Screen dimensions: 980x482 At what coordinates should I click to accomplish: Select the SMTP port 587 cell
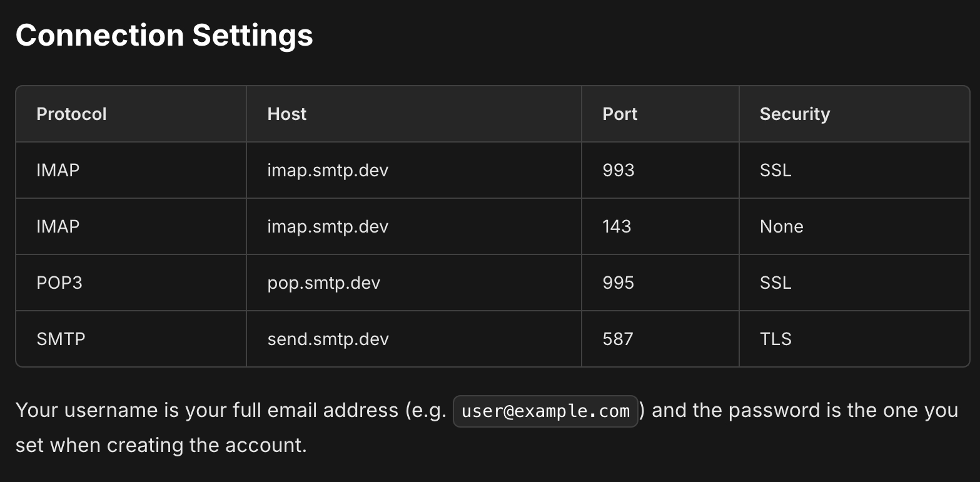pyautogui.click(x=618, y=339)
